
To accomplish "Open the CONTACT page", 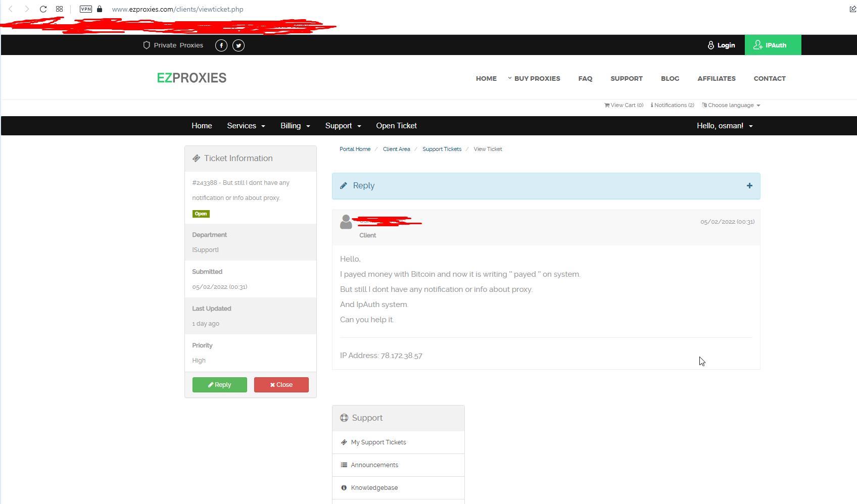I will click(770, 78).
